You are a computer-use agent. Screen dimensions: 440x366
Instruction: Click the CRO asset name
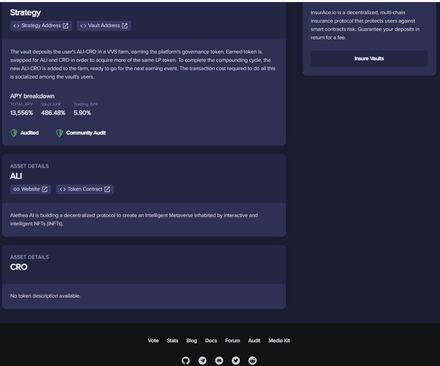19,267
